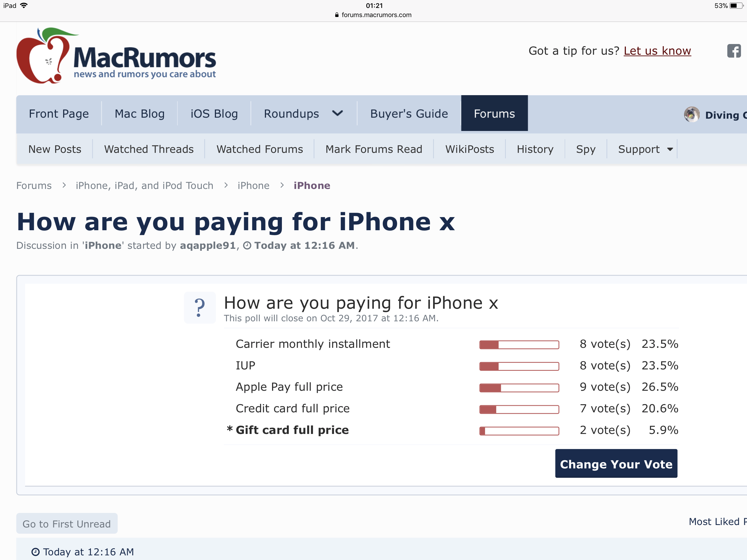Select the Forums tab
The width and height of the screenshot is (747, 560).
(494, 113)
